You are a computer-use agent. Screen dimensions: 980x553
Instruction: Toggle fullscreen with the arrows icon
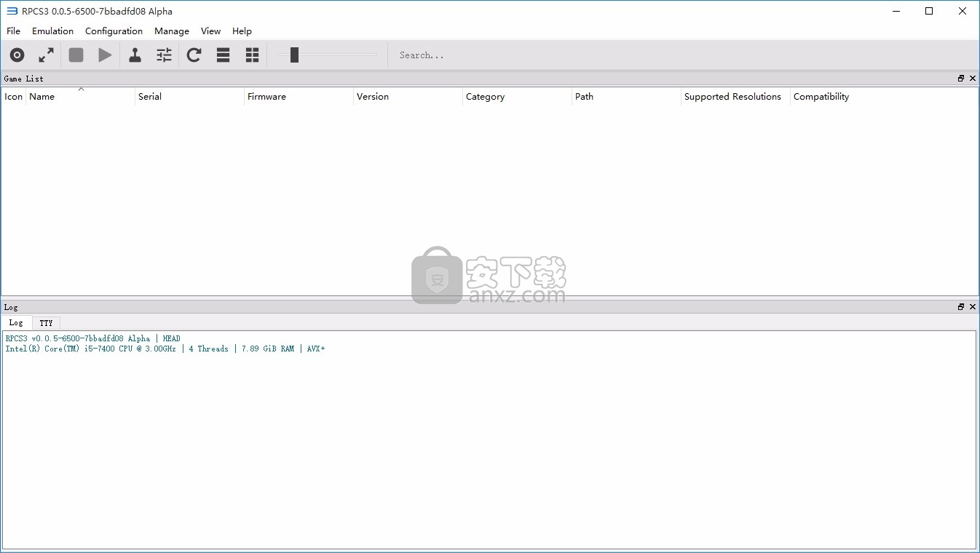tap(46, 55)
